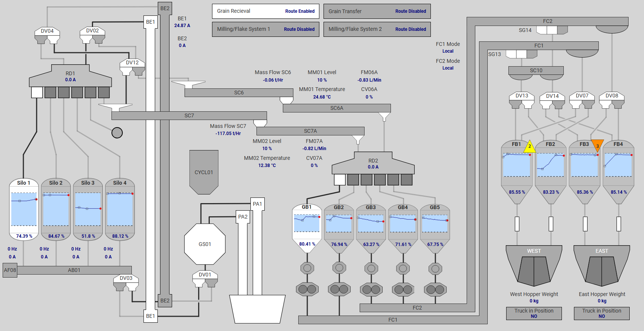Click the round gray indicator under RD1
The image size is (644, 331).
[117, 133]
